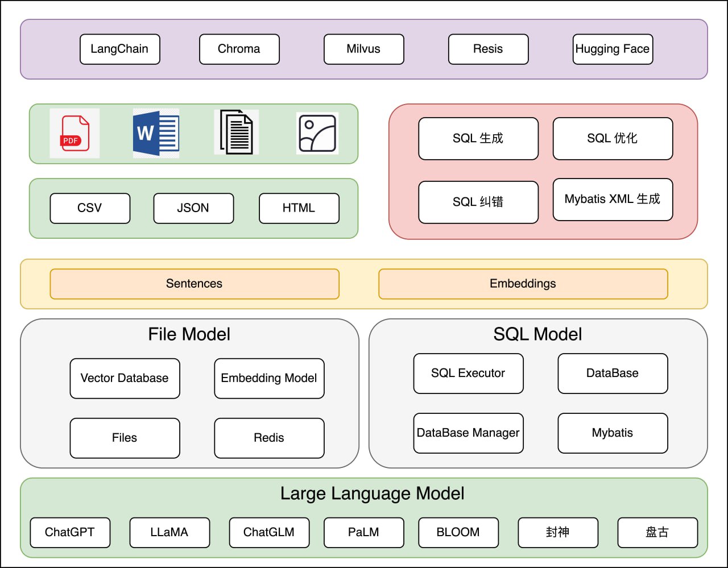Click the PaLM box
Screen dimensions: 728x568
(363, 533)
